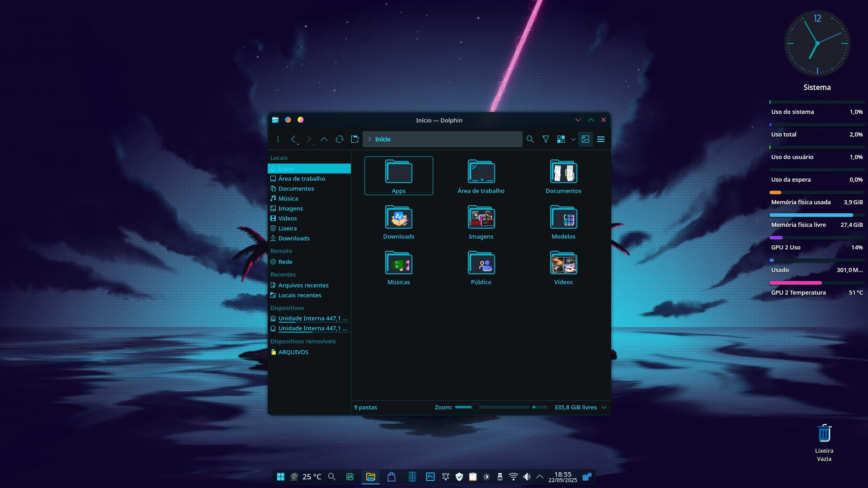Expand the view mode dropdown arrow
The height and width of the screenshot is (488, 868).
[x=573, y=139]
